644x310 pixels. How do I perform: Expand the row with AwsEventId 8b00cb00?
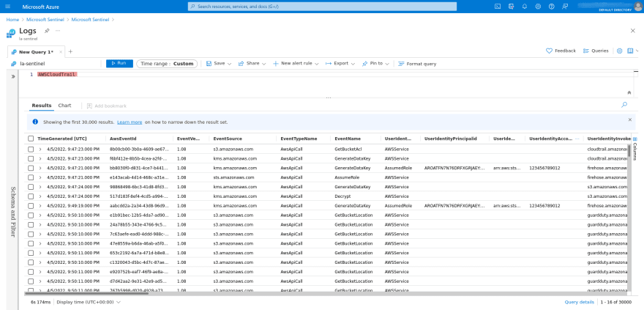point(40,149)
